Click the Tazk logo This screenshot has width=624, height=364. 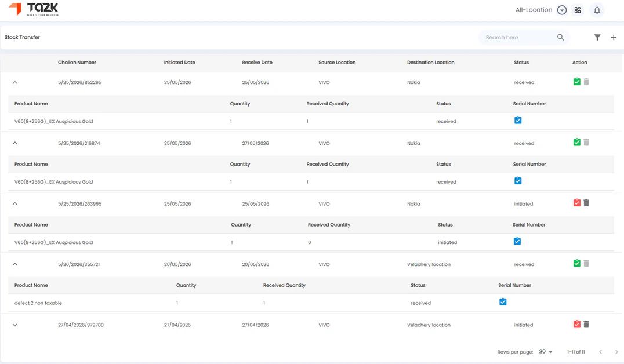pyautogui.click(x=34, y=9)
